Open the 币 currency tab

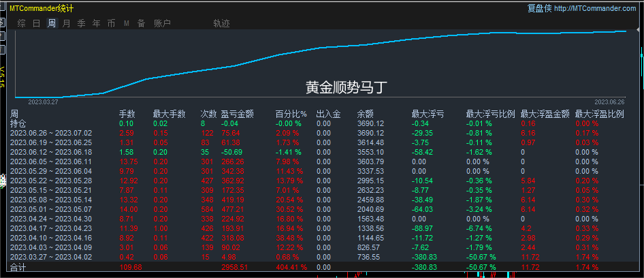tap(111, 23)
